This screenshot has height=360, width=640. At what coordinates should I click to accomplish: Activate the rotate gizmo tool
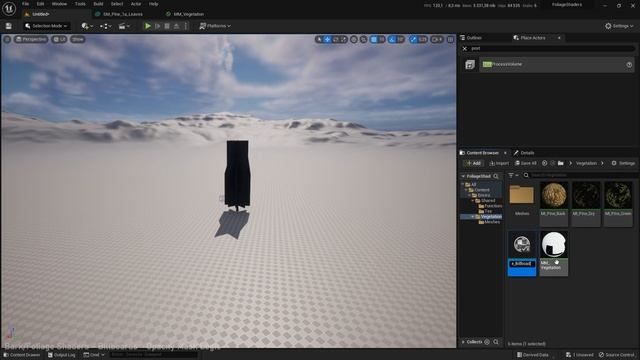coord(336,40)
